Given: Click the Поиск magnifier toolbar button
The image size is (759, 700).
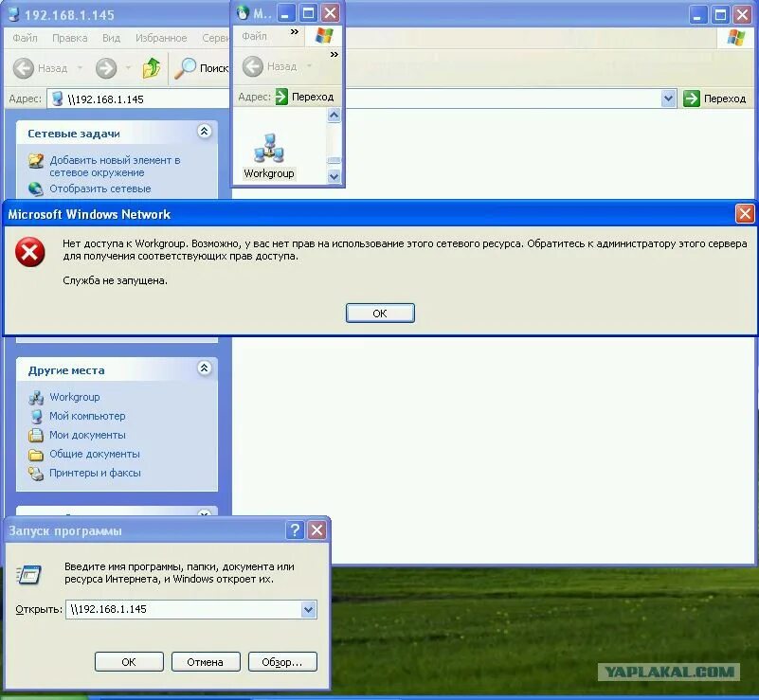Looking at the screenshot, I should 200,68.
